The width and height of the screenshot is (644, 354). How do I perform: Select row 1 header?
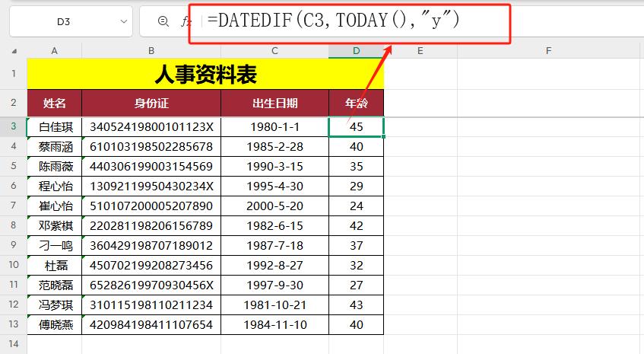(x=14, y=74)
